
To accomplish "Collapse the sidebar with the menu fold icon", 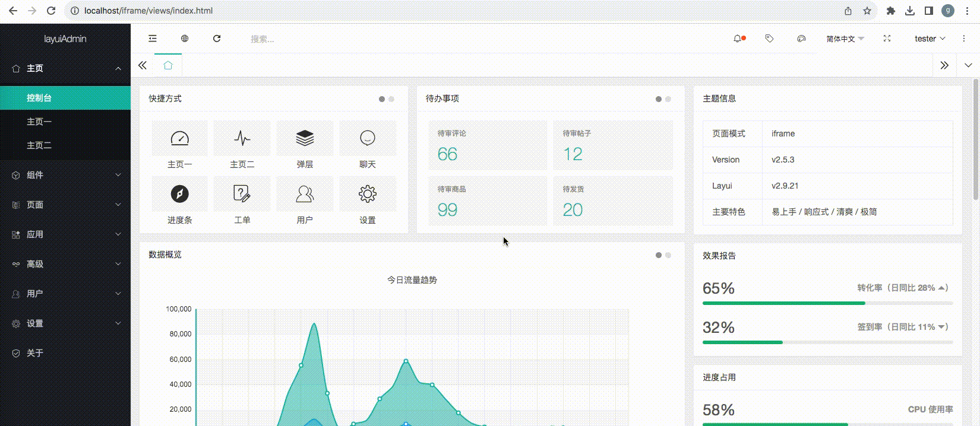I will tap(153, 39).
